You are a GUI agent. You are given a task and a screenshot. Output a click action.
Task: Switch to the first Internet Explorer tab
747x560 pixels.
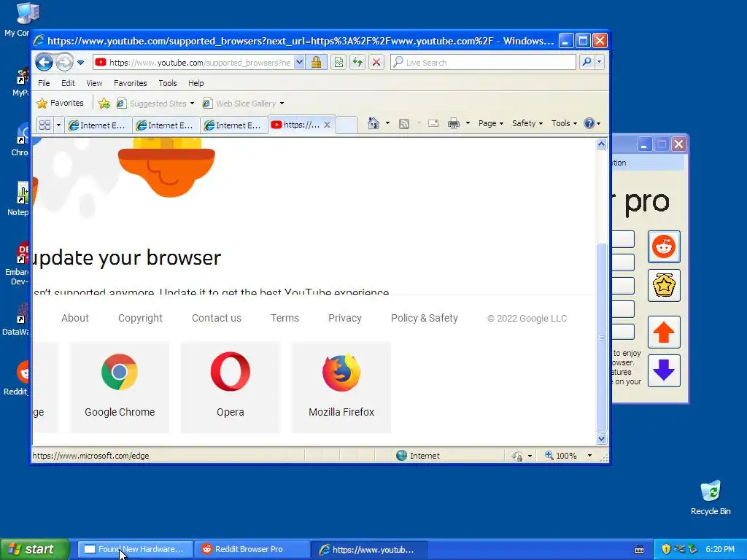click(x=98, y=125)
